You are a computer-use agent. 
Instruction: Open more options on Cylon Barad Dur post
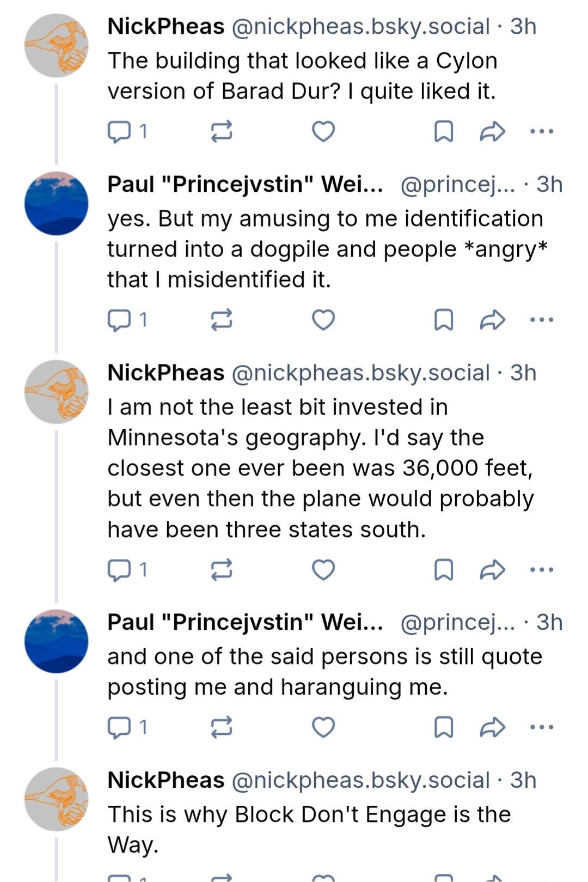click(542, 131)
